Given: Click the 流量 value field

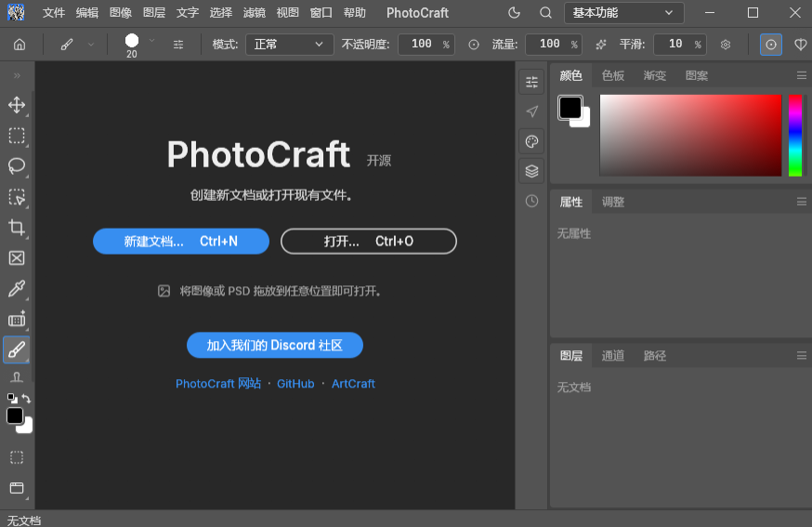Looking at the screenshot, I should (554, 45).
